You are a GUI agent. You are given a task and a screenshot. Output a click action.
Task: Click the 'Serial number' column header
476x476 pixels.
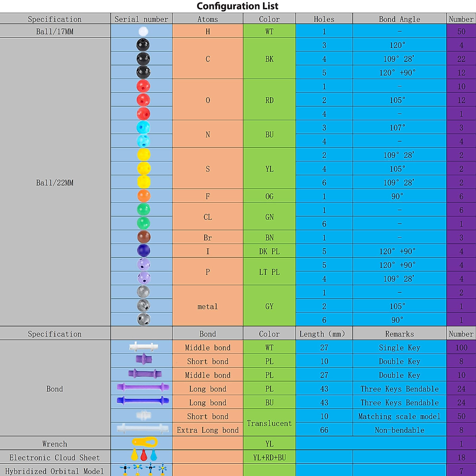point(141,19)
